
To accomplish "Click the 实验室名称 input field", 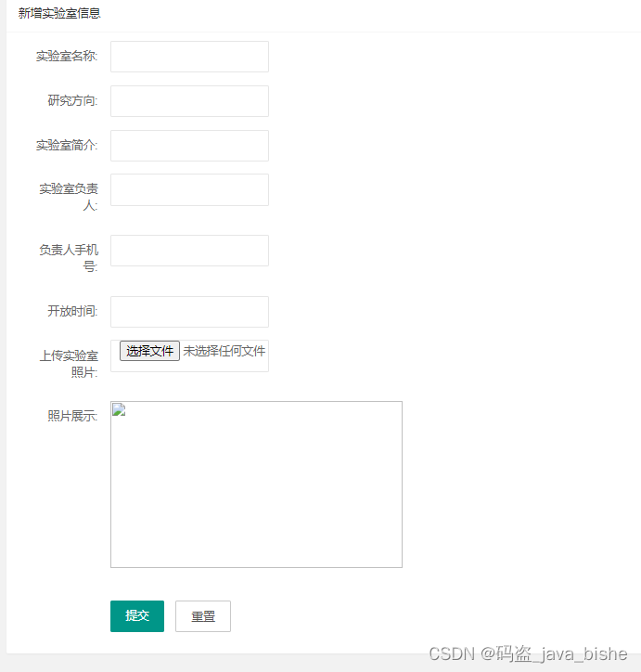I will pyautogui.click(x=189, y=57).
